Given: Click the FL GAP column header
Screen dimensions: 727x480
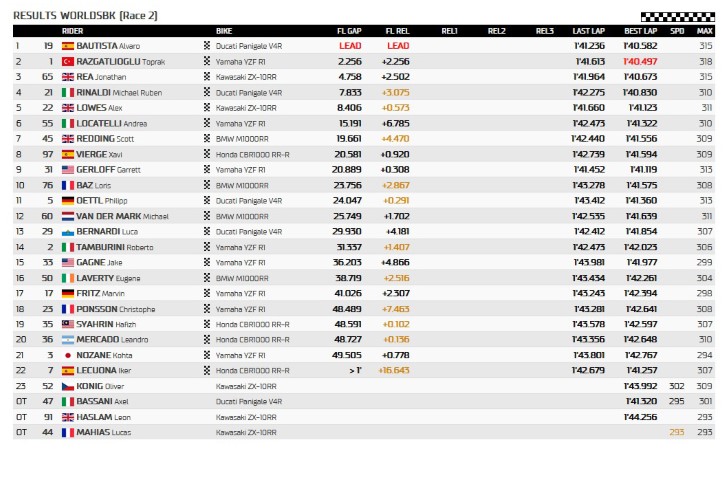Looking at the screenshot, I should click(x=349, y=31).
